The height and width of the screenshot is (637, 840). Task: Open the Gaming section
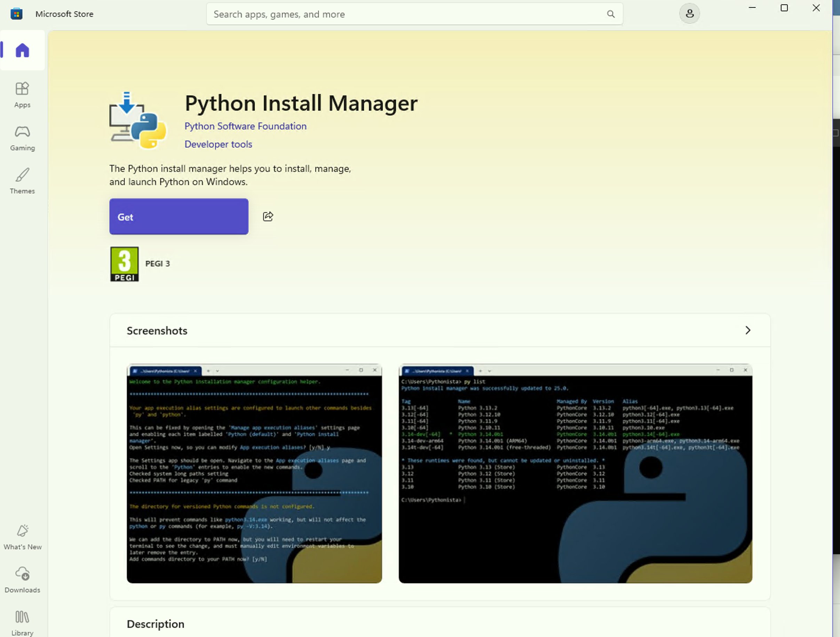tap(22, 138)
